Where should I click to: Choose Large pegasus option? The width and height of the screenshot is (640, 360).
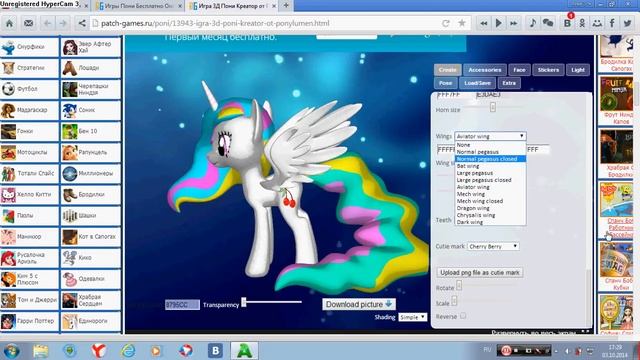490,173
